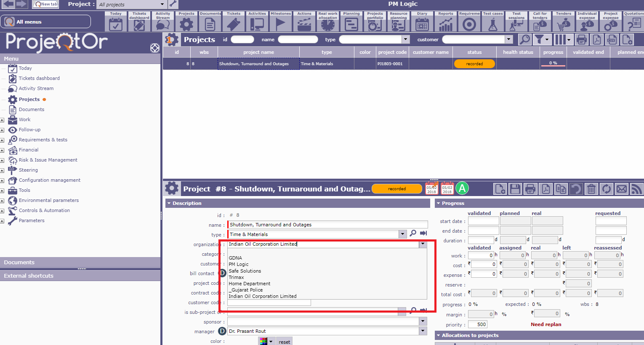Open the project color picker swatch
The width and height of the screenshot is (644, 345).
[x=263, y=341]
